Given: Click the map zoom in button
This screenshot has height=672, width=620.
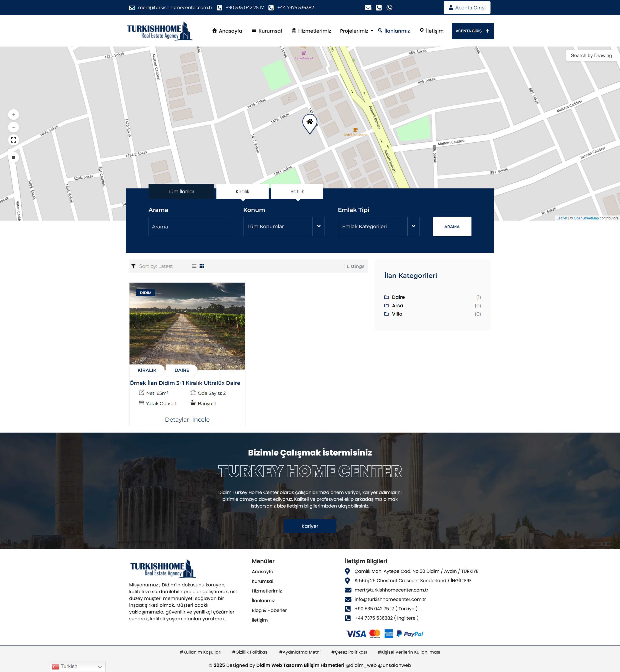Looking at the screenshot, I should click(x=13, y=115).
